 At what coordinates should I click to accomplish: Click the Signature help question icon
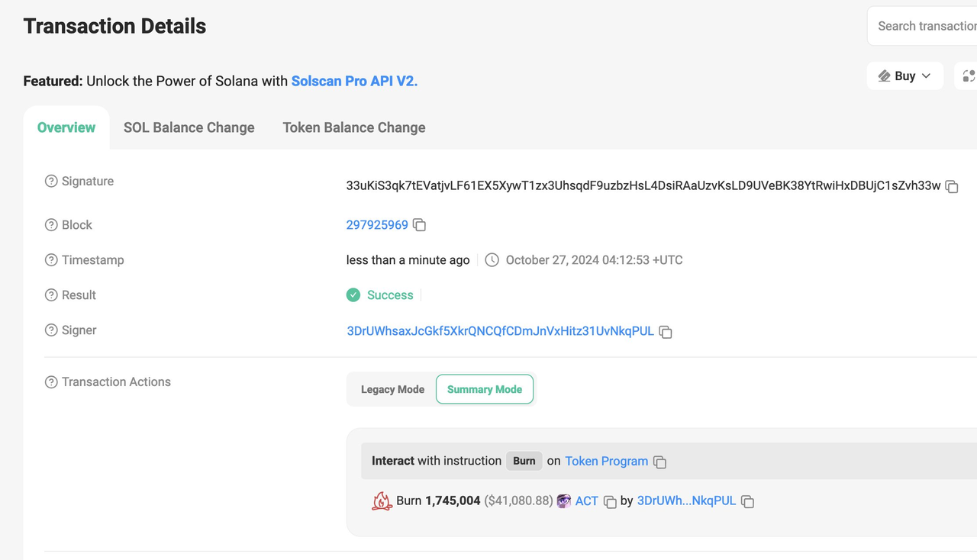pos(51,182)
